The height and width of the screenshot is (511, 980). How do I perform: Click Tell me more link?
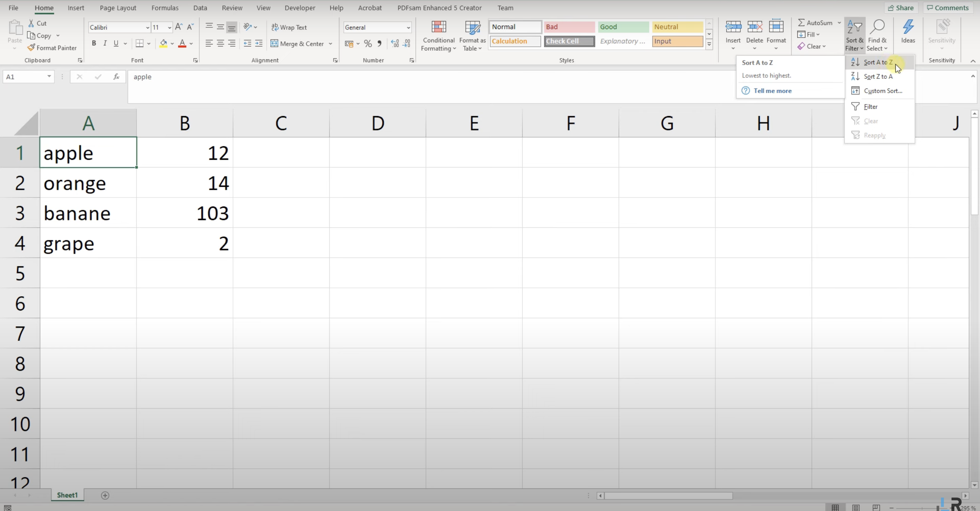click(x=772, y=91)
